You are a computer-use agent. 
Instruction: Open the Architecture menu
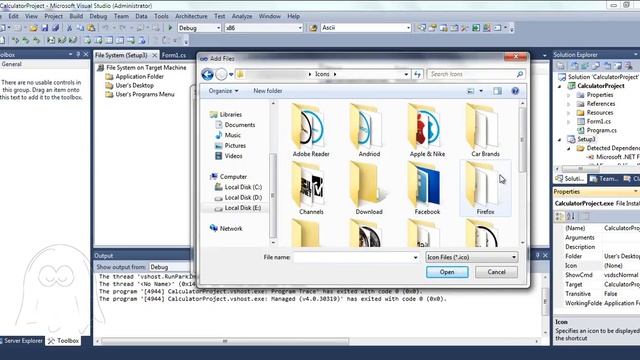191,16
